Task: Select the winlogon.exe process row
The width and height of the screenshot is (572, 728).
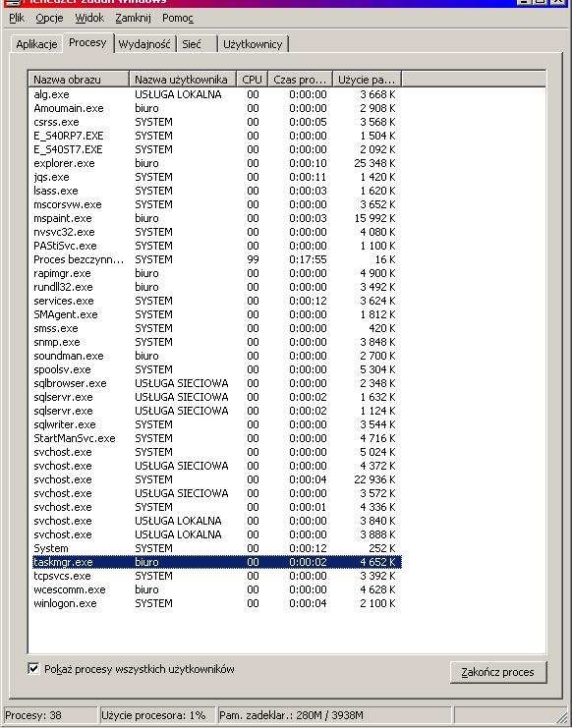Action: [217, 603]
